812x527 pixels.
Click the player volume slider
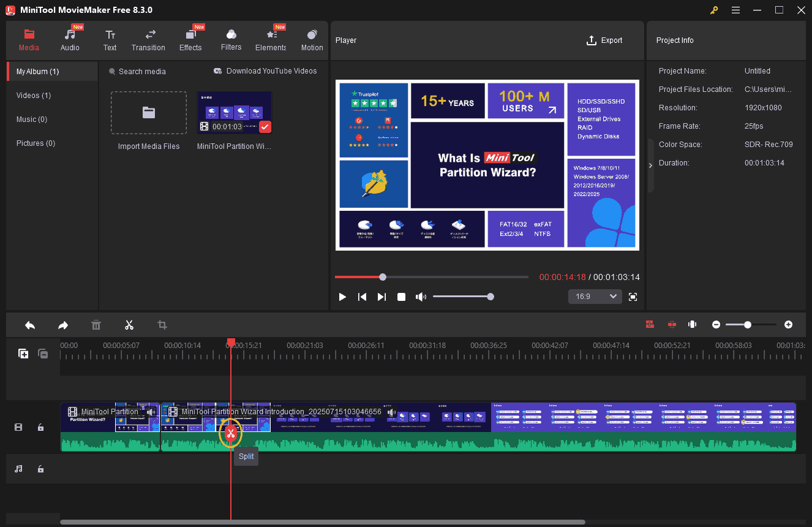click(462, 297)
